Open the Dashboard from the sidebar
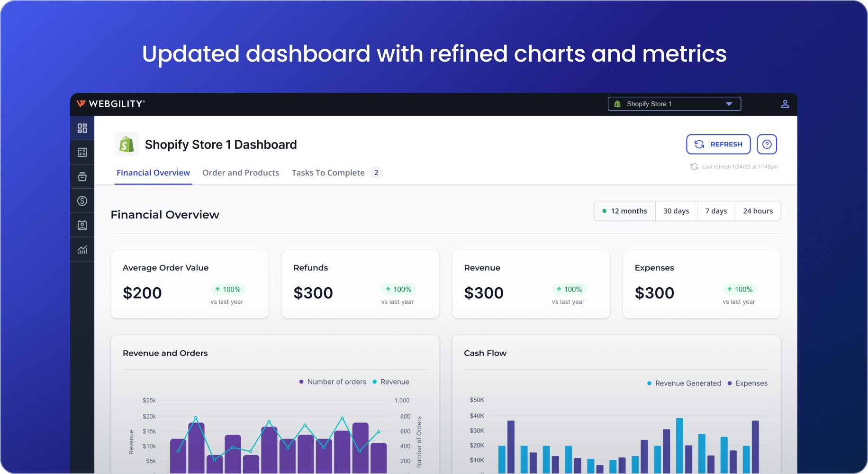Viewport: 868px width, 474px height. pyautogui.click(x=82, y=128)
